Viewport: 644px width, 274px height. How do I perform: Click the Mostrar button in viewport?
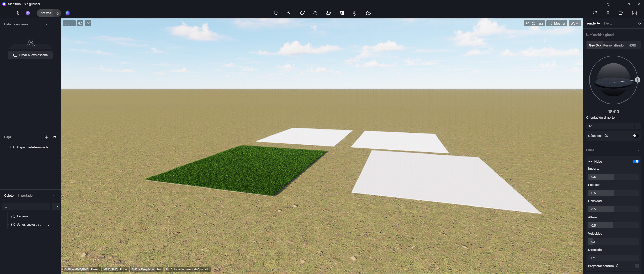tap(557, 23)
